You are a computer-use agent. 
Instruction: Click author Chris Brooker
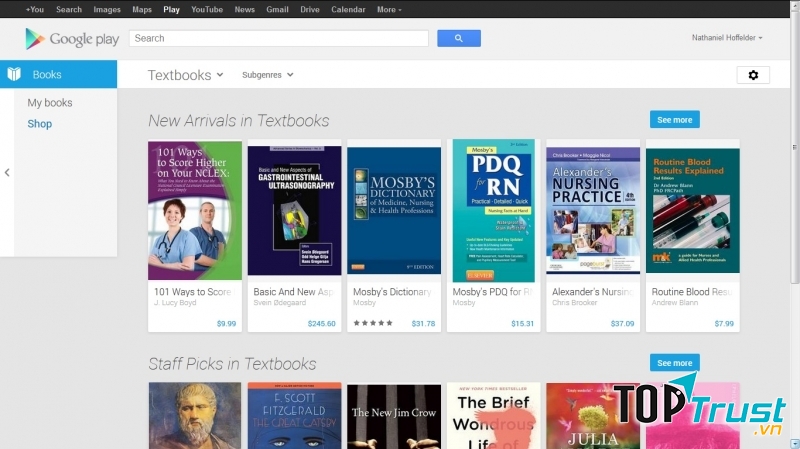click(x=574, y=303)
